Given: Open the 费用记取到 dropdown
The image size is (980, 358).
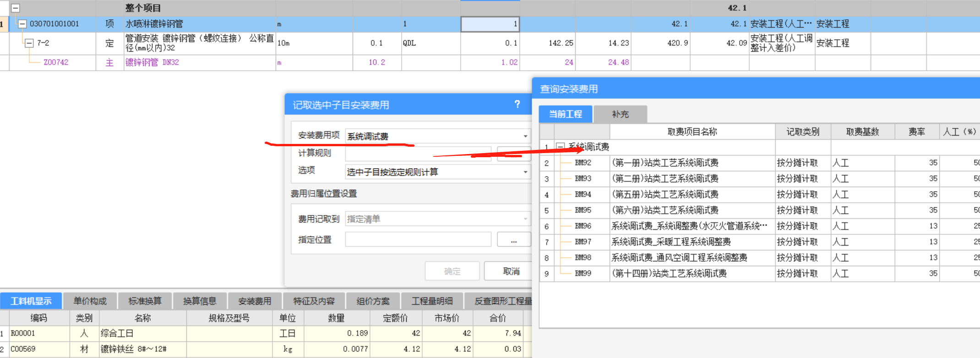Looking at the screenshot, I should coord(525,219).
